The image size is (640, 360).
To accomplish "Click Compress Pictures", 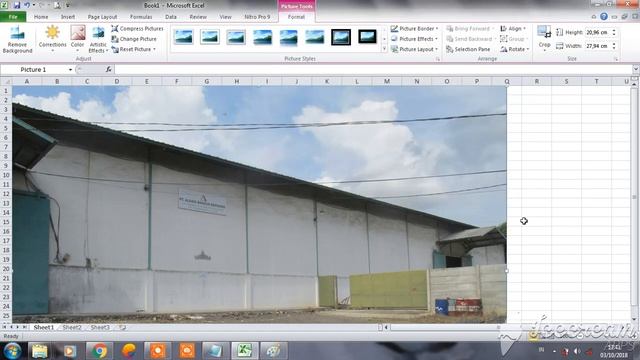I will coord(137,29).
